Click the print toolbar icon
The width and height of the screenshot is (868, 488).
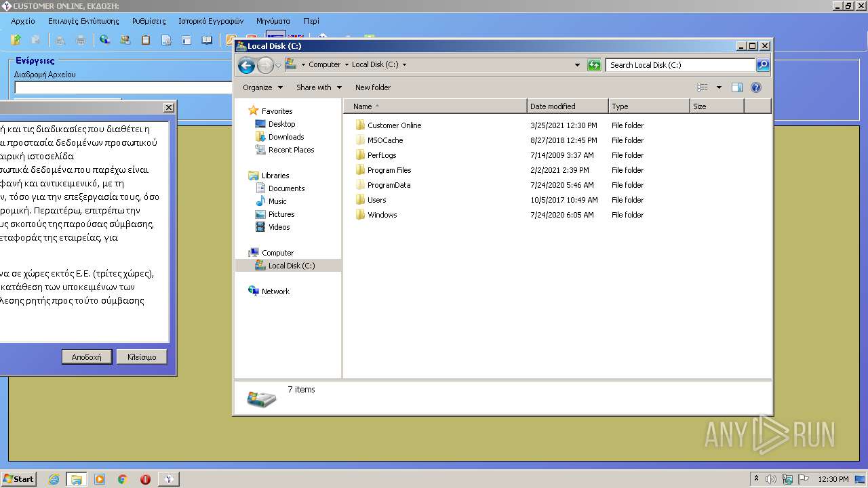(81, 40)
